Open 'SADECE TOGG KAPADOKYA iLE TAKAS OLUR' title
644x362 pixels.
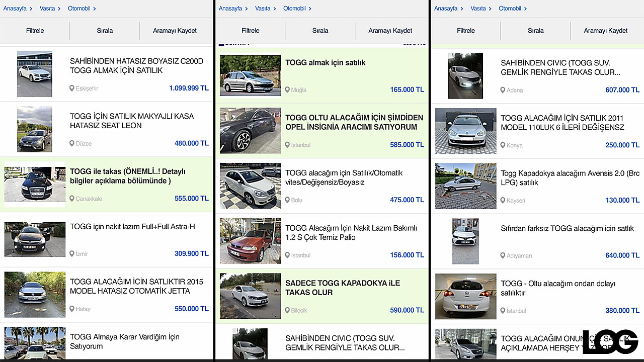pyautogui.click(x=343, y=288)
